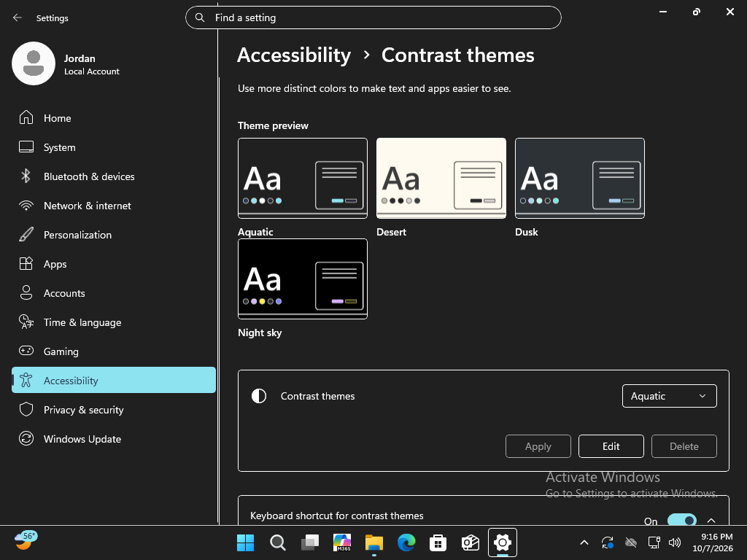Image resolution: width=747 pixels, height=560 pixels.
Task: Open Bluetooth & devices settings
Action: click(113, 176)
